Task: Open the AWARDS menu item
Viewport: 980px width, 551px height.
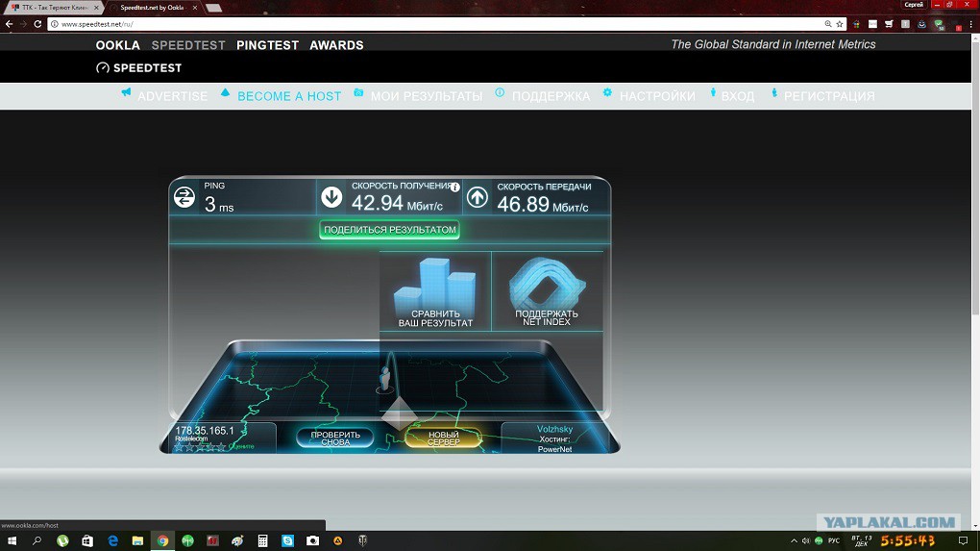Action: pos(336,45)
